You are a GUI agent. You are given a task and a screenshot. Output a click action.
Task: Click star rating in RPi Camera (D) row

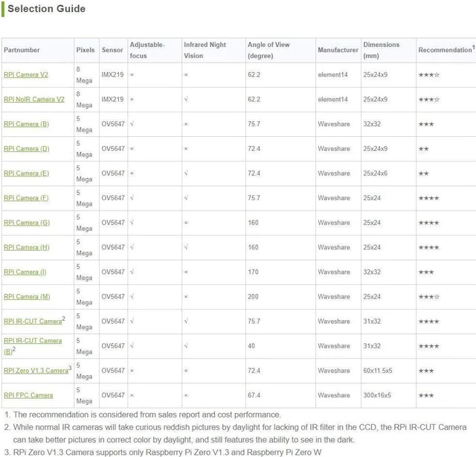pos(423,149)
